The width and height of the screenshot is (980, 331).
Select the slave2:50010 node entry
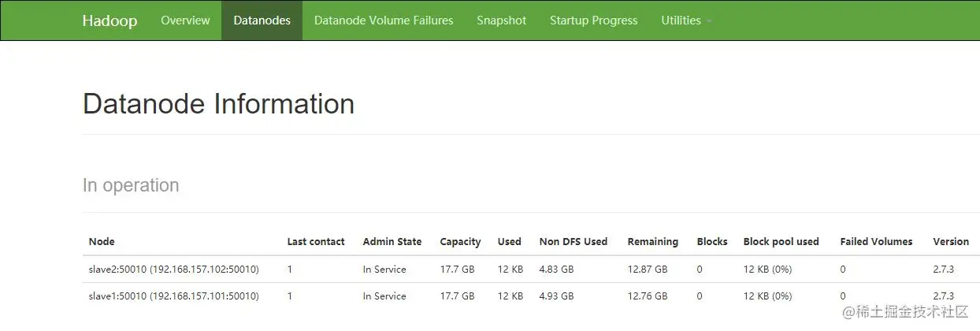click(173, 270)
